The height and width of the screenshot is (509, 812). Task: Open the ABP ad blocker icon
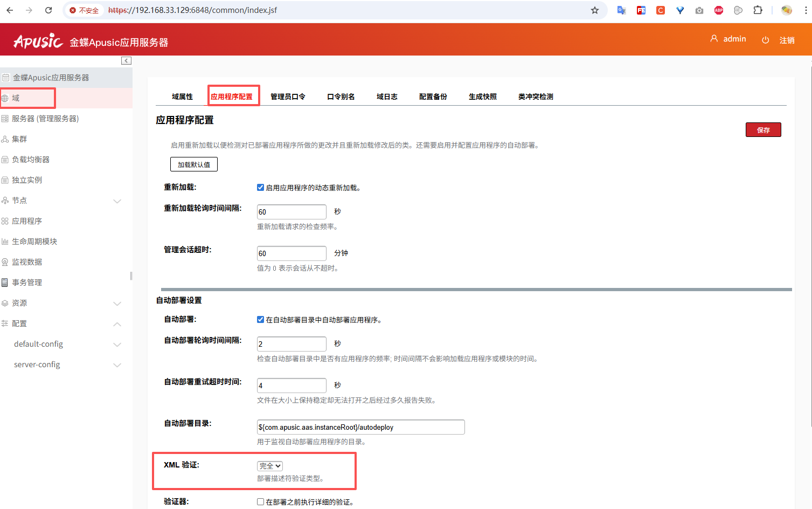719,10
